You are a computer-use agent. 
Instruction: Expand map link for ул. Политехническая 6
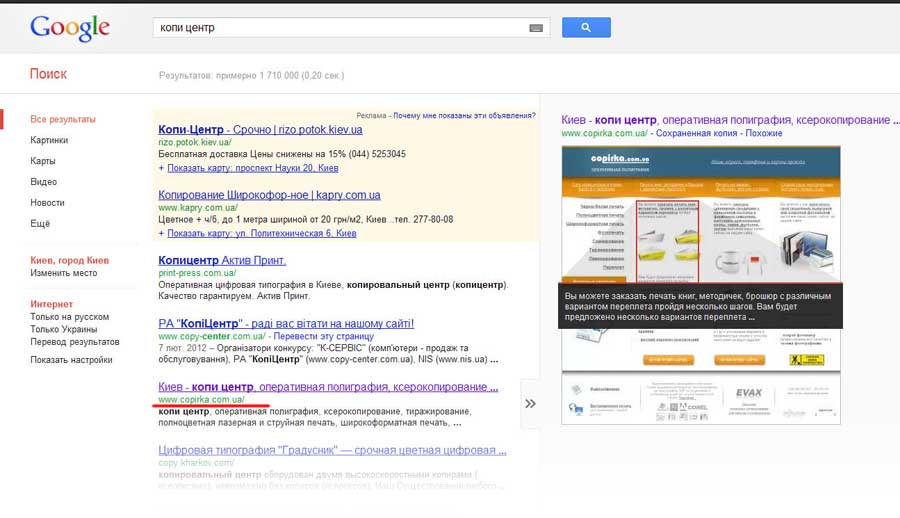(262, 233)
